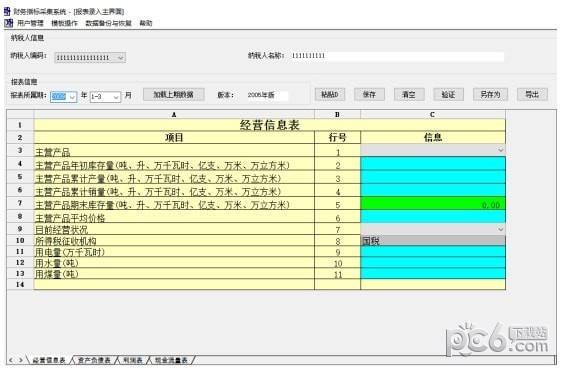Click the 主营产品 label cell
The height and width of the screenshot is (369, 561).
pos(174,151)
